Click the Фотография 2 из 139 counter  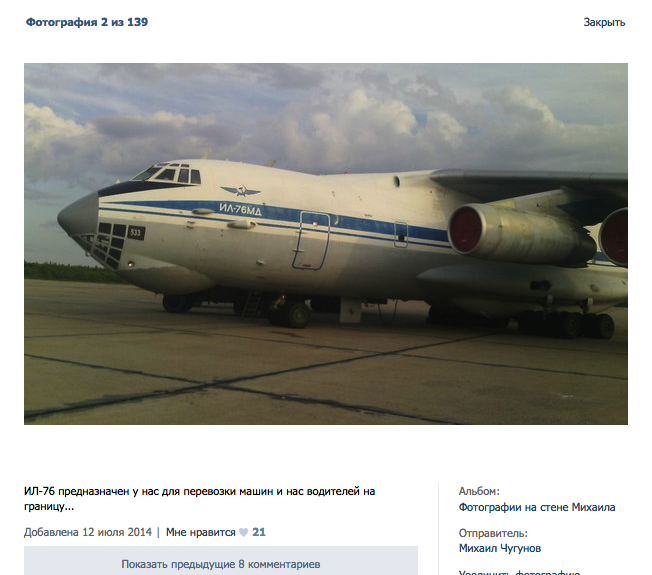[87, 22]
